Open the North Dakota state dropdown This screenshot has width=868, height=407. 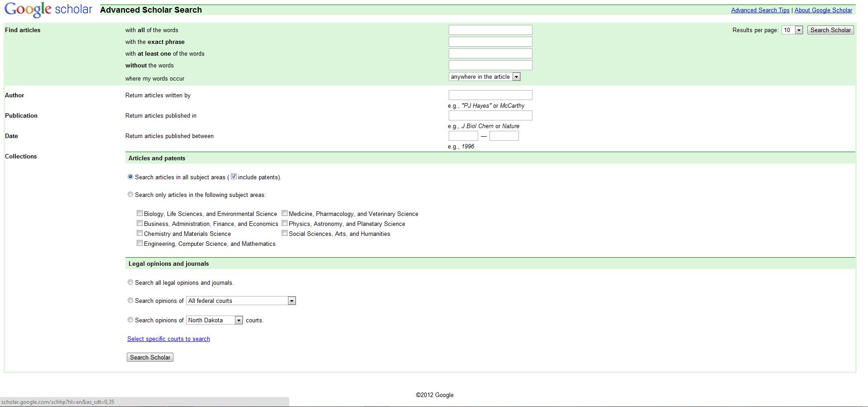(x=215, y=320)
